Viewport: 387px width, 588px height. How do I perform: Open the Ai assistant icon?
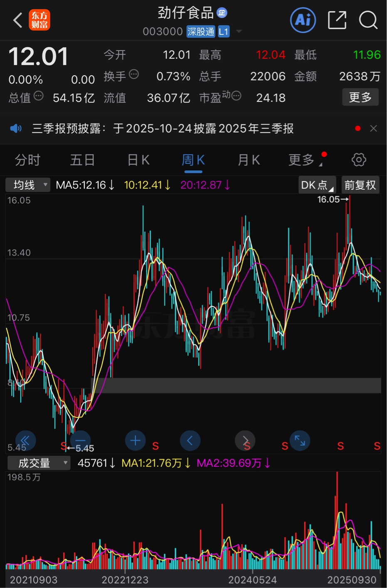click(x=303, y=20)
